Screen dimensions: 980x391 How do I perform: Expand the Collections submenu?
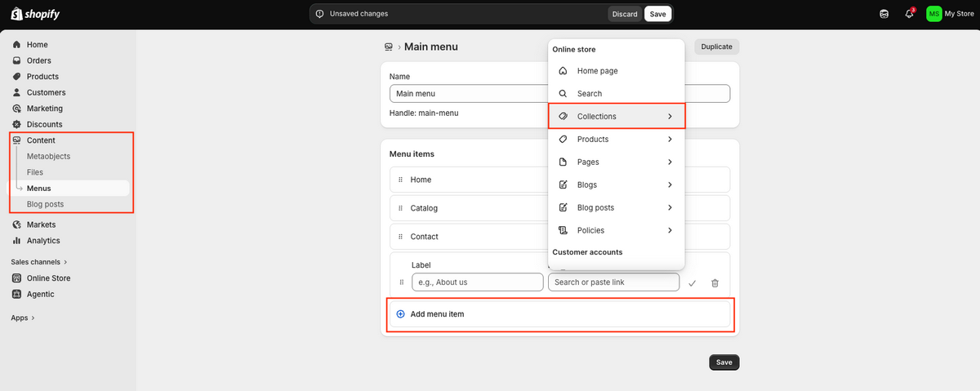(x=670, y=117)
